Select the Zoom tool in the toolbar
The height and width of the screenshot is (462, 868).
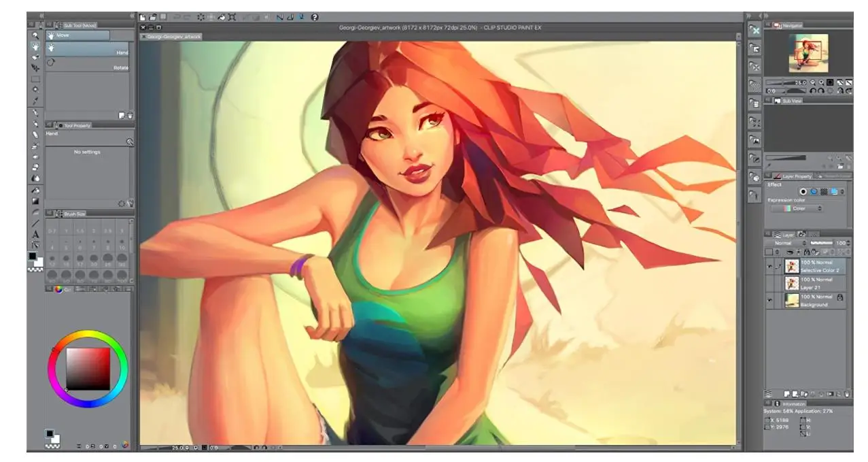click(x=34, y=34)
